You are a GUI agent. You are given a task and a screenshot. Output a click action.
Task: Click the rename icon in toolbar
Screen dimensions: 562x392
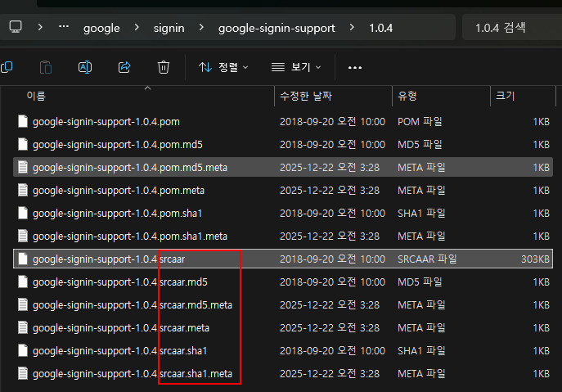[85, 67]
